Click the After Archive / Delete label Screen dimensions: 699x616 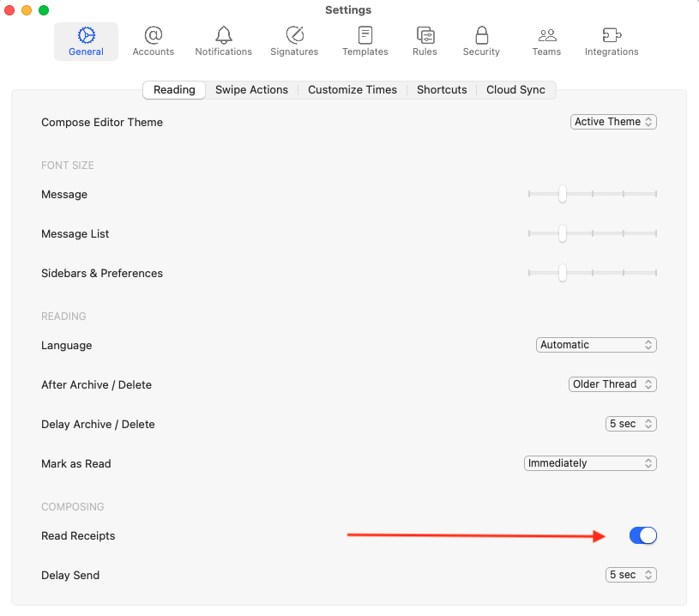point(96,384)
